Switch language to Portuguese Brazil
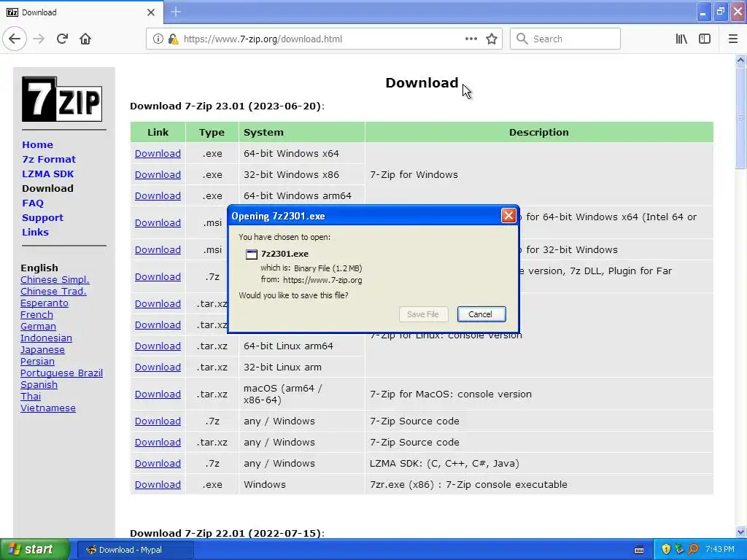Viewport: 747px width, 560px height. click(x=61, y=373)
